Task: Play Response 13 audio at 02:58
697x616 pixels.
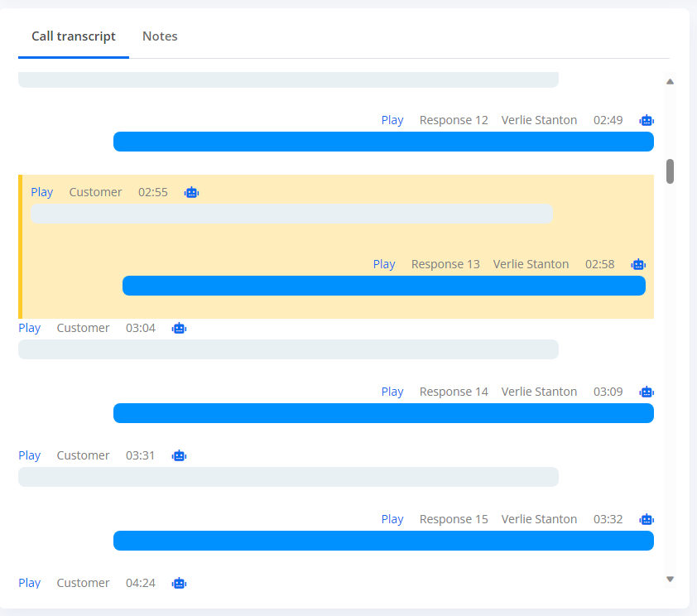Action: pos(384,264)
